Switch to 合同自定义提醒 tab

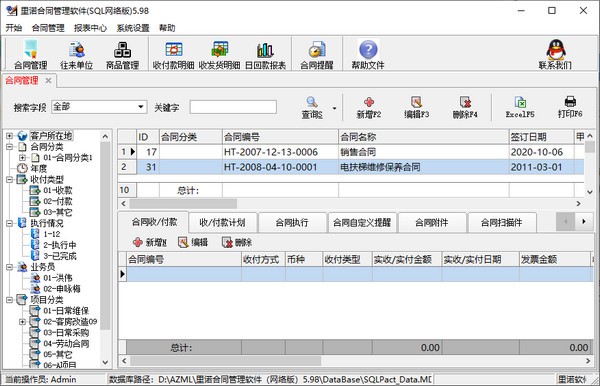pos(362,222)
